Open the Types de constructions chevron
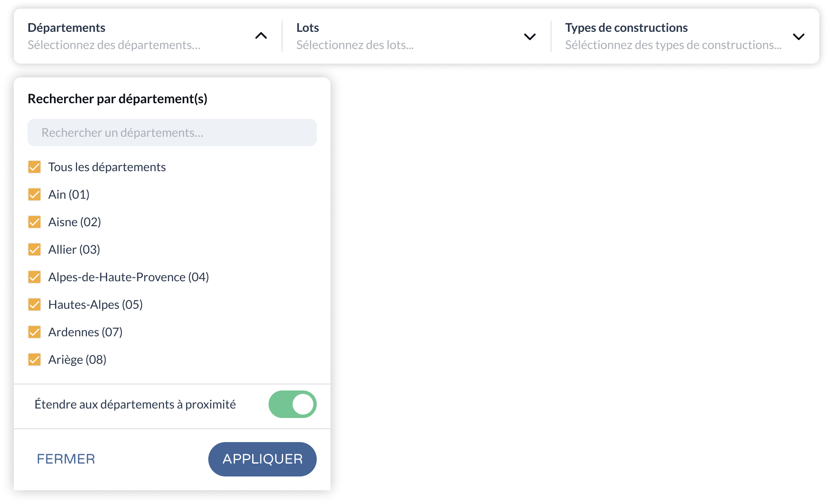Viewport: 828px width, 504px height. [798, 37]
